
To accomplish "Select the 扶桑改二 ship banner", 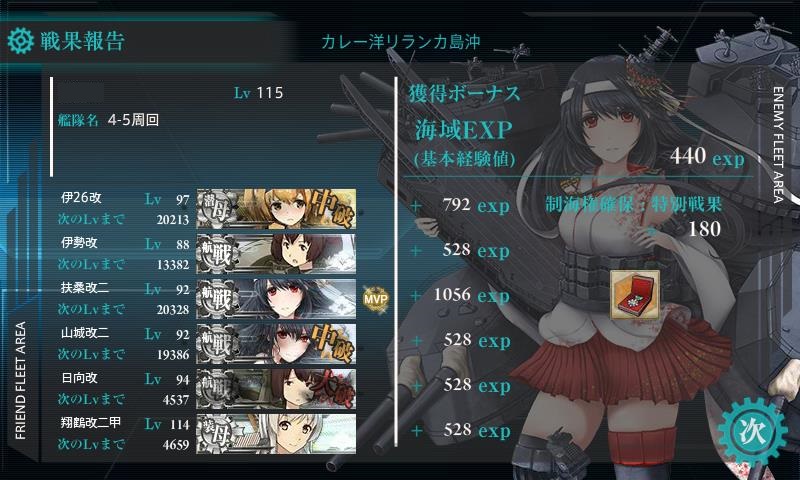I will (276, 298).
